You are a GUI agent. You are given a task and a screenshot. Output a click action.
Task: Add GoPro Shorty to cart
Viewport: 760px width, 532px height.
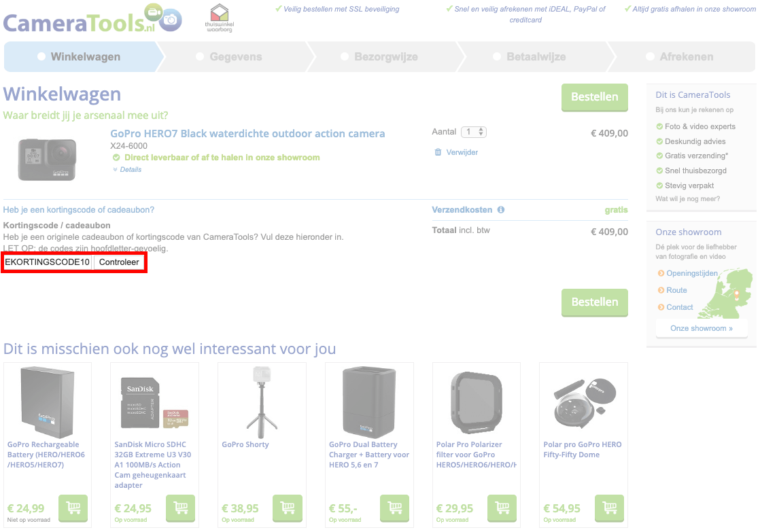point(288,508)
